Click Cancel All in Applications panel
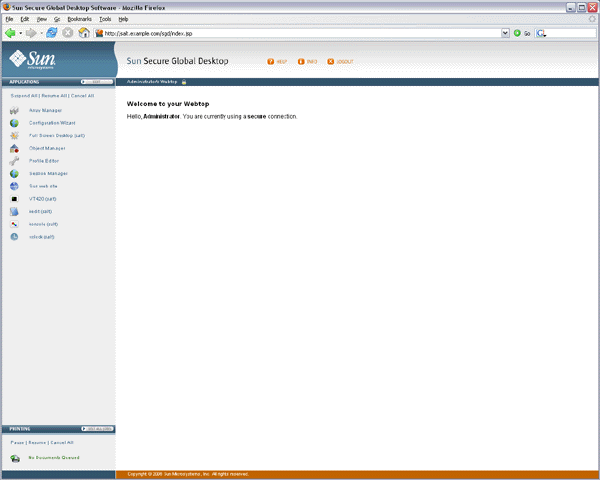The height and width of the screenshot is (480, 600). 83,96
